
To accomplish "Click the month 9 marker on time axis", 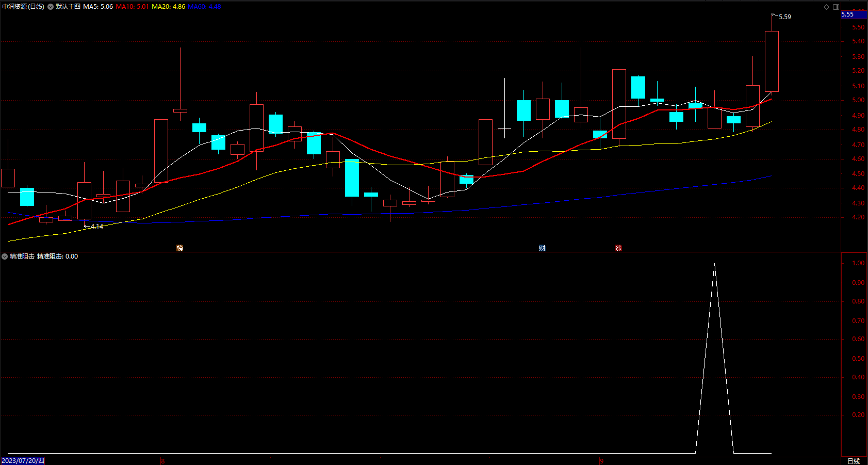I will tap(601, 461).
